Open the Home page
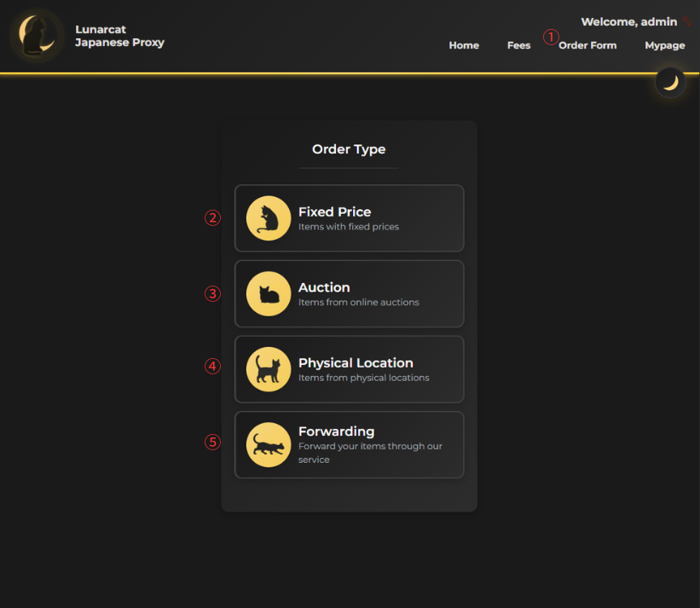This screenshot has width=700, height=608. click(464, 45)
